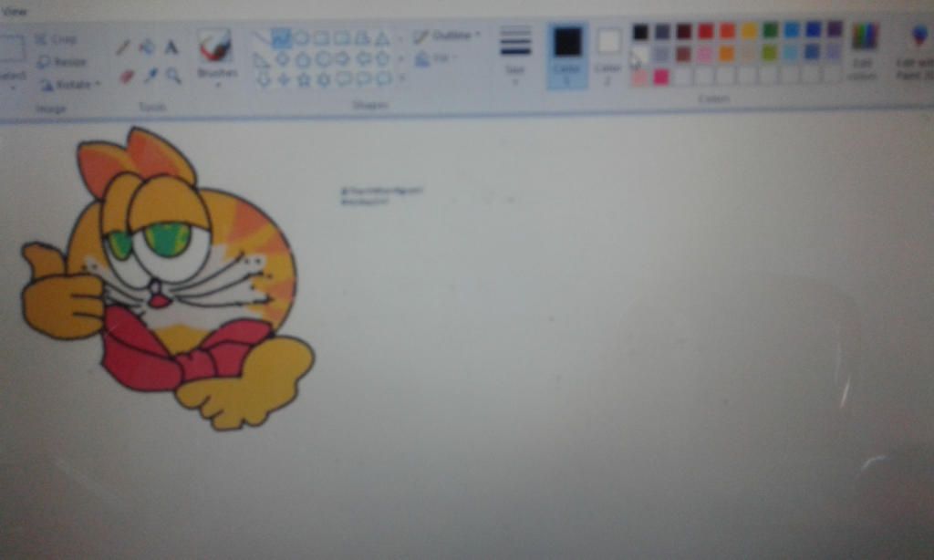Choose the Up arrow shape
The image size is (934, 560).
[382, 59]
